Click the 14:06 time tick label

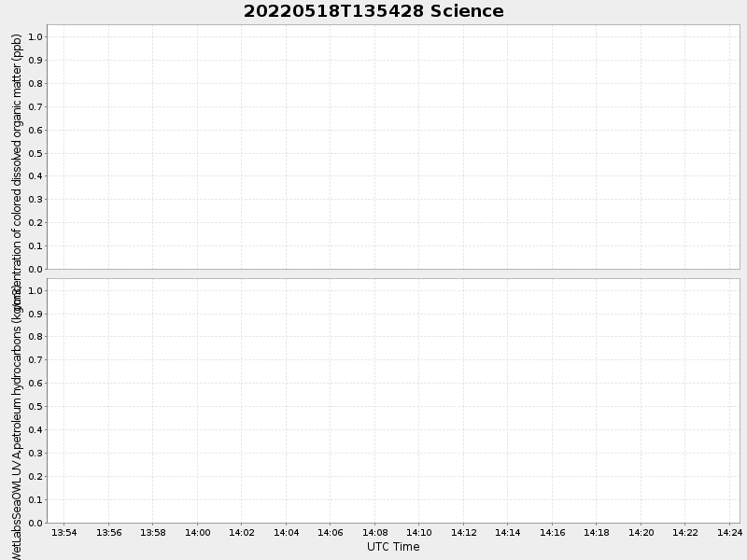tap(331, 532)
